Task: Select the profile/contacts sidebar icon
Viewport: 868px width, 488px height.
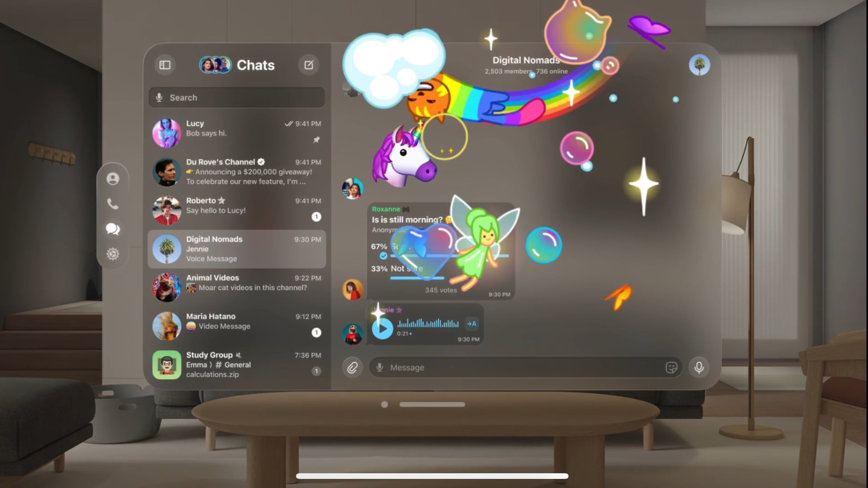Action: [x=113, y=179]
